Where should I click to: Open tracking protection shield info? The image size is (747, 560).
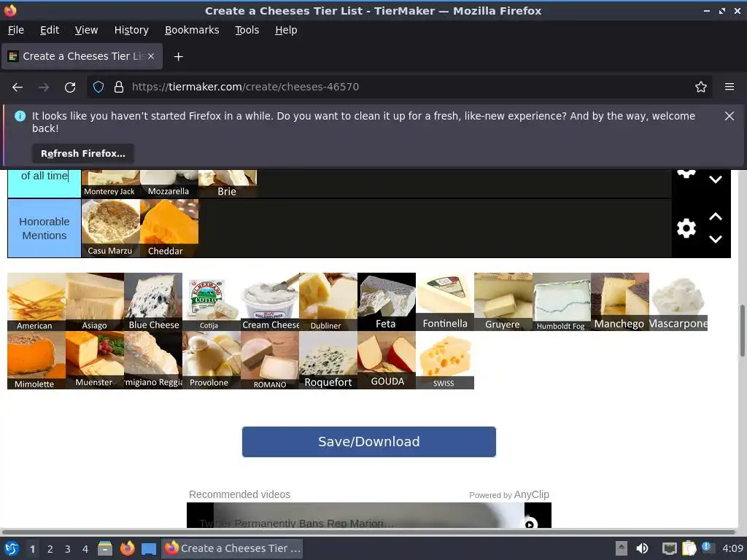(98, 87)
